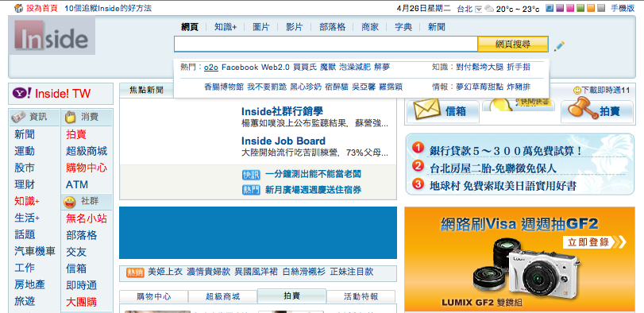Click into the web search input field
This screenshot has width=644, height=313.
[x=326, y=44]
